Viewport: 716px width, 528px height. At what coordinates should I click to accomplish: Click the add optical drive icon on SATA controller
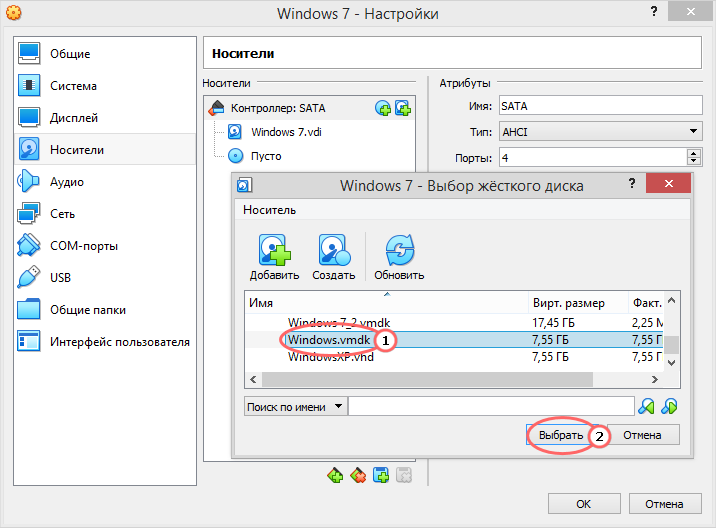coord(383,108)
